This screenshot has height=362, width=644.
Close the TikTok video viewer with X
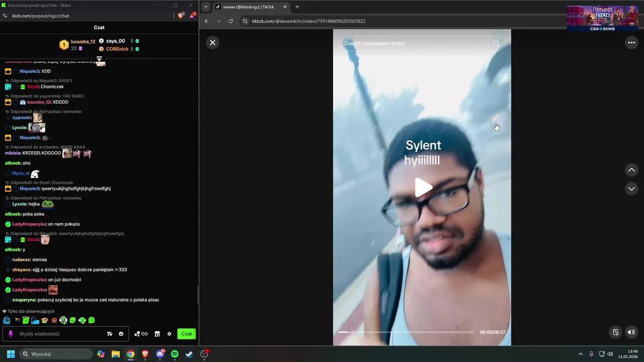pyautogui.click(x=212, y=43)
